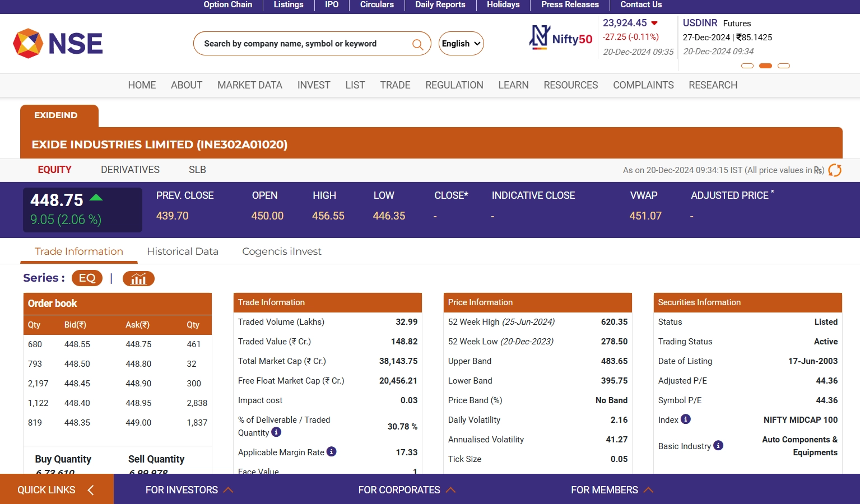860x504 pixels.
Task: Click the Nifty50 logo in ticker
Action: pyautogui.click(x=561, y=38)
